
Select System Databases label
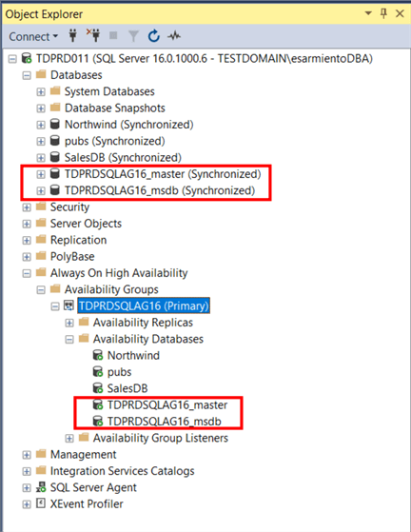[x=109, y=91]
